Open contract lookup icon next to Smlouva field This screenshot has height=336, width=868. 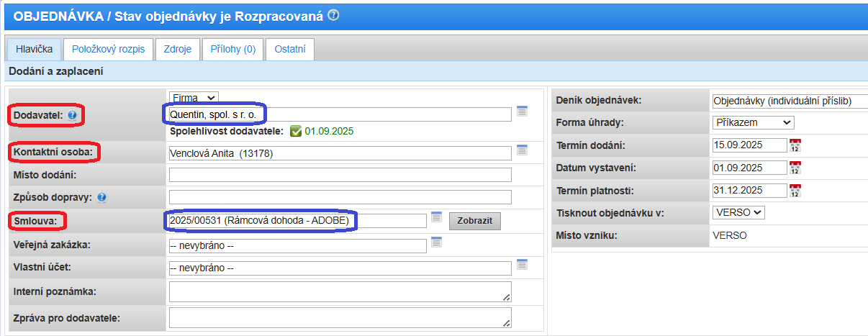pos(436,217)
